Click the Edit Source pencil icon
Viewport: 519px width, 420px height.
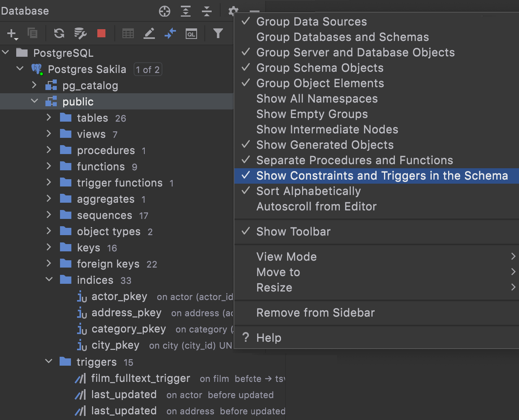point(149,33)
